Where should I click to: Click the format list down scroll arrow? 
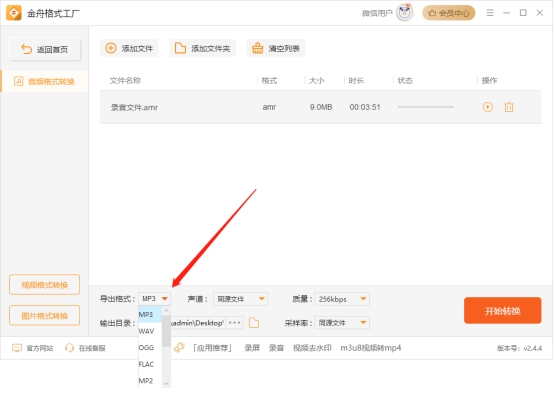(166, 384)
